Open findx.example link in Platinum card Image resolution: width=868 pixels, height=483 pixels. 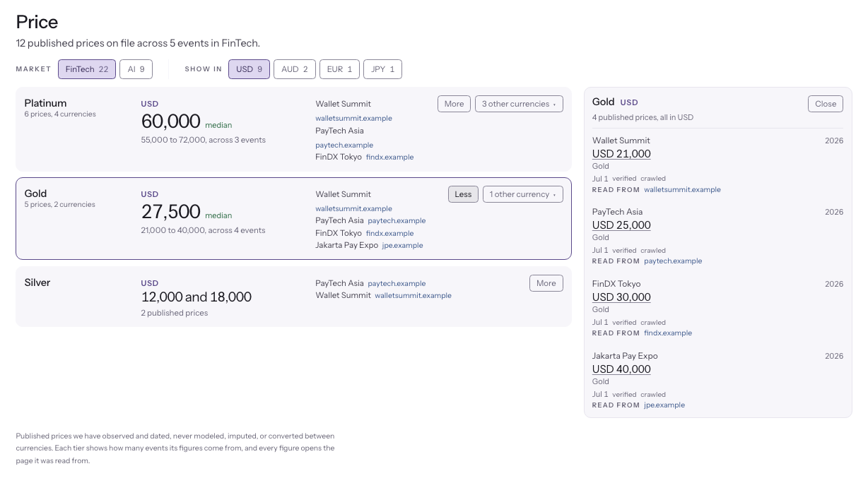[x=389, y=157]
